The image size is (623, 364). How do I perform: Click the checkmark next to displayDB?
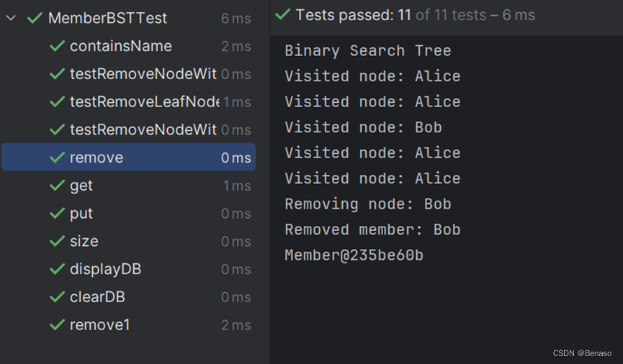coord(57,269)
